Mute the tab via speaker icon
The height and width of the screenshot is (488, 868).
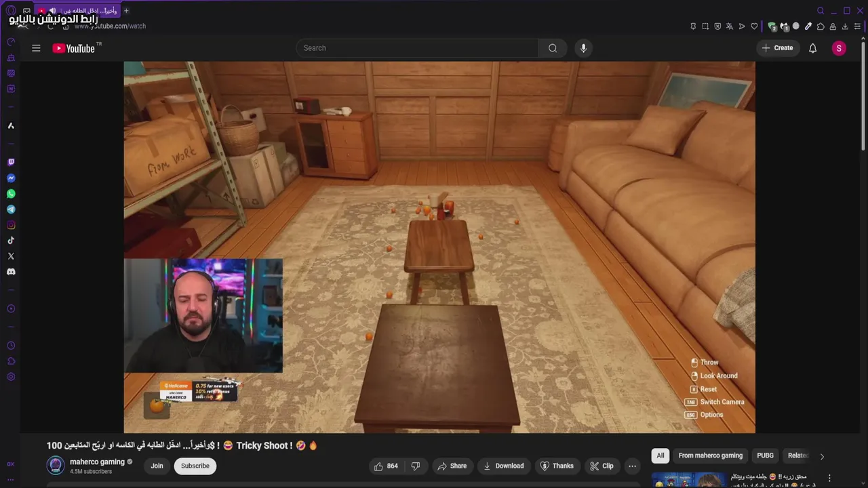(x=53, y=11)
